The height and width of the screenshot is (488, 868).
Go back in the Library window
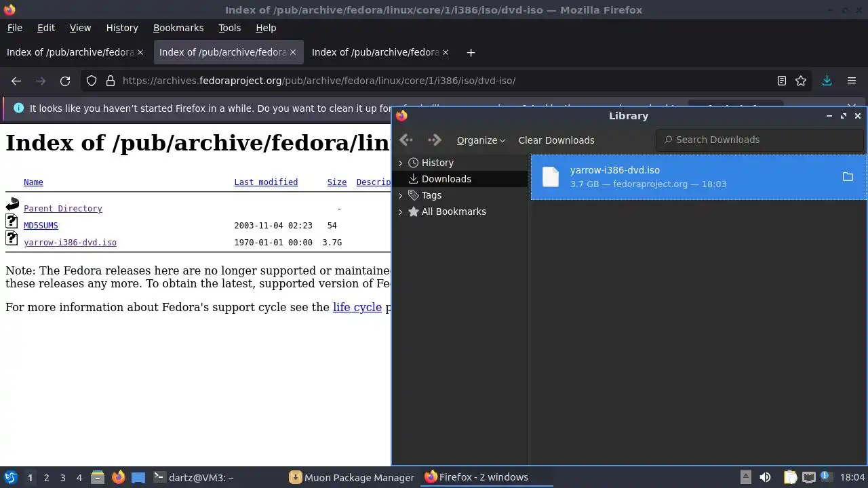tap(406, 140)
